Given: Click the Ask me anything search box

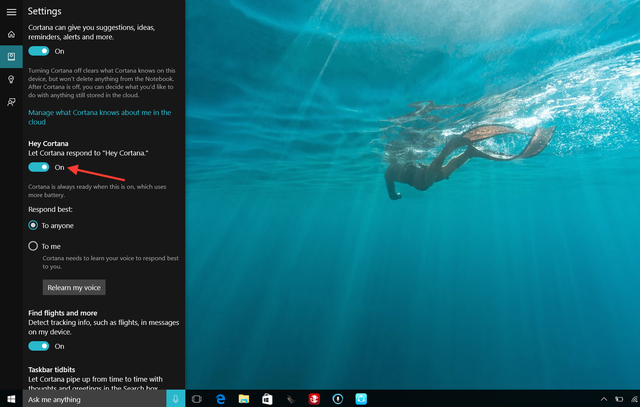Looking at the screenshot, I should point(94,399).
